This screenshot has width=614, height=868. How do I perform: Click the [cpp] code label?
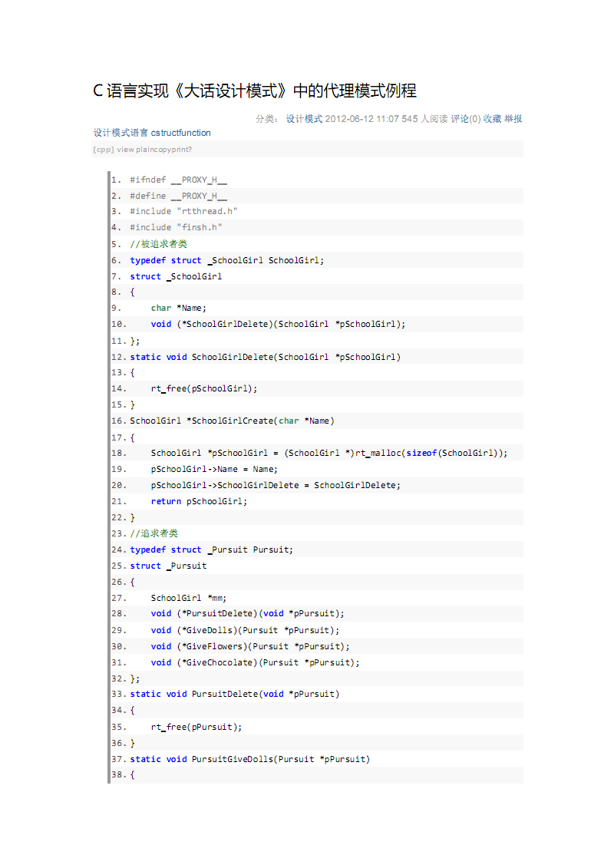pos(104,150)
